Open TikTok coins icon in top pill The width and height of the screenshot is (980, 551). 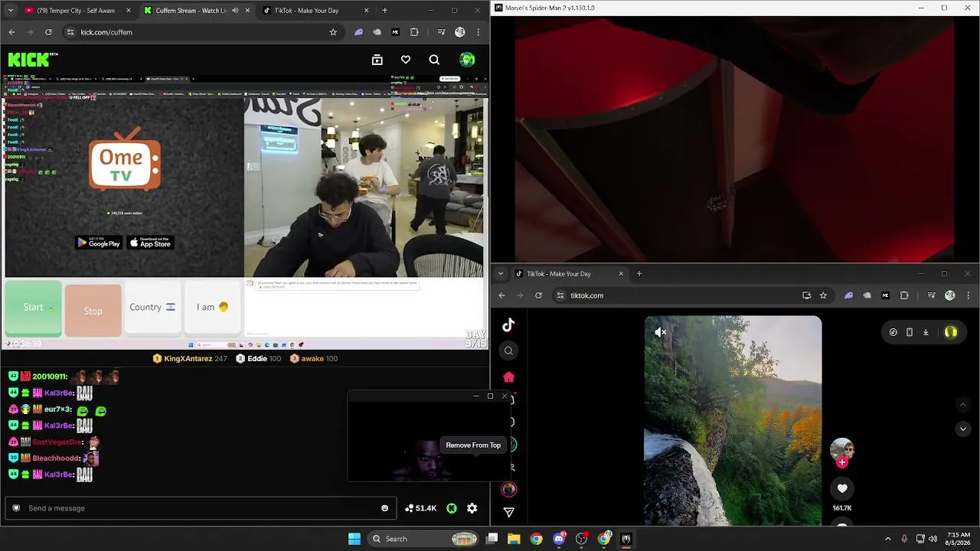point(893,332)
